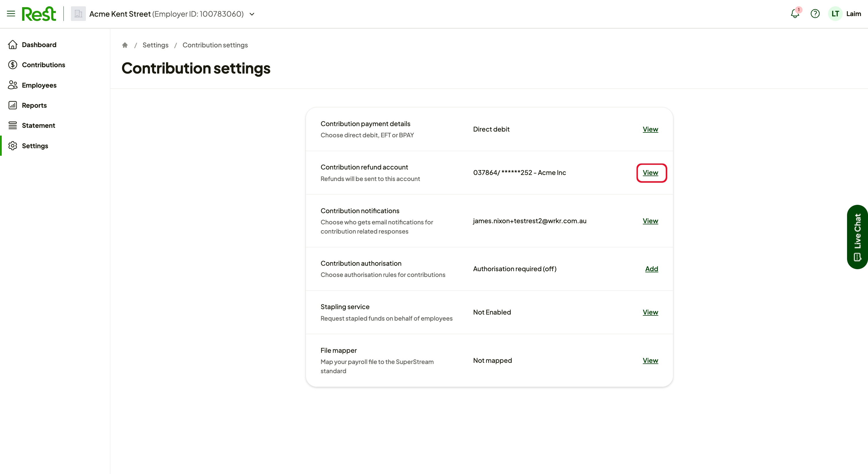Expand the employer selector chevron
The width and height of the screenshot is (868, 474).
pyautogui.click(x=252, y=14)
